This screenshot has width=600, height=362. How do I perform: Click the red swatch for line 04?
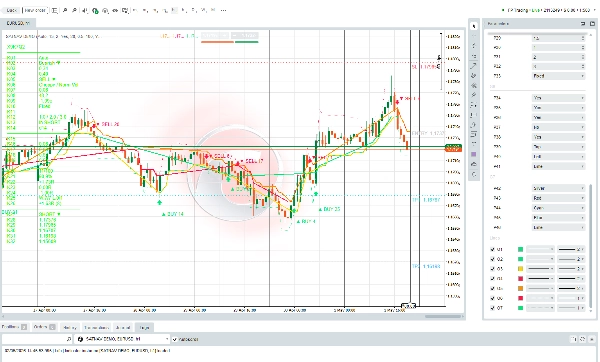tap(520, 279)
